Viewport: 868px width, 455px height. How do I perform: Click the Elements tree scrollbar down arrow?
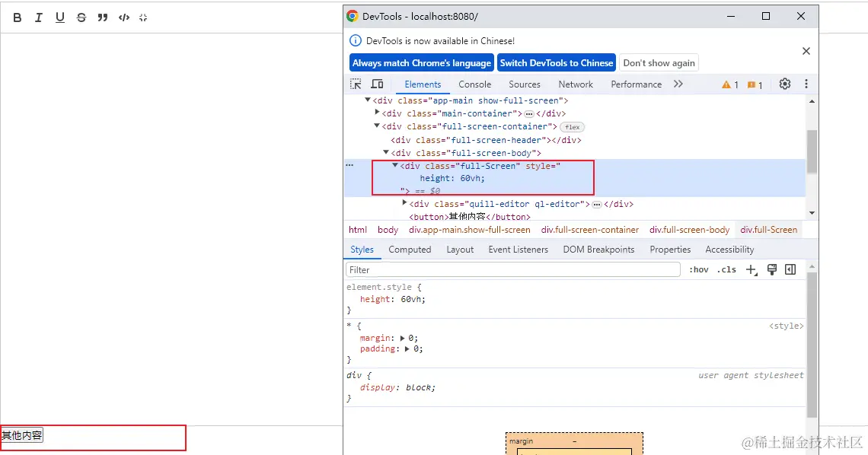tap(812, 213)
